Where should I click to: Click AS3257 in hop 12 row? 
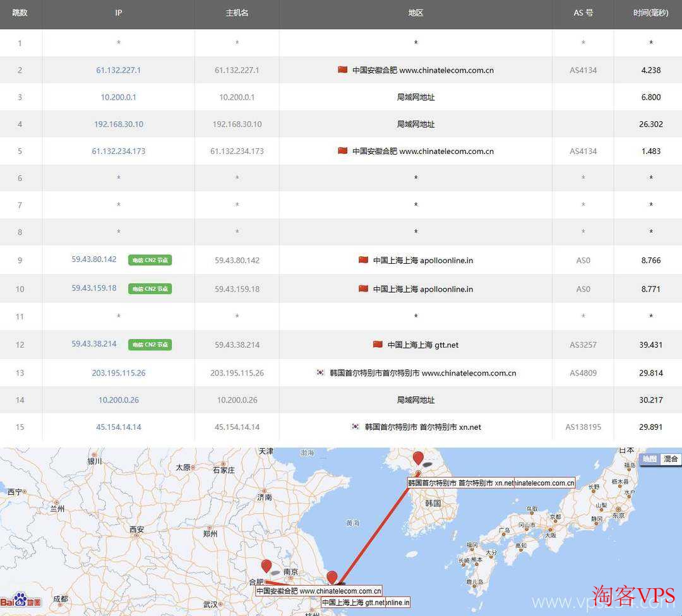(x=583, y=345)
